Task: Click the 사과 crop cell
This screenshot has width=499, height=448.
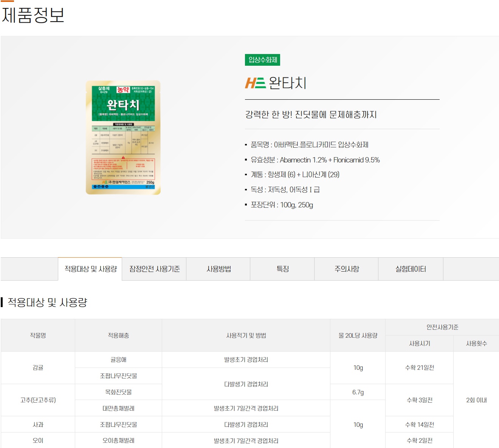Action: pyautogui.click(x=38, y=425)
